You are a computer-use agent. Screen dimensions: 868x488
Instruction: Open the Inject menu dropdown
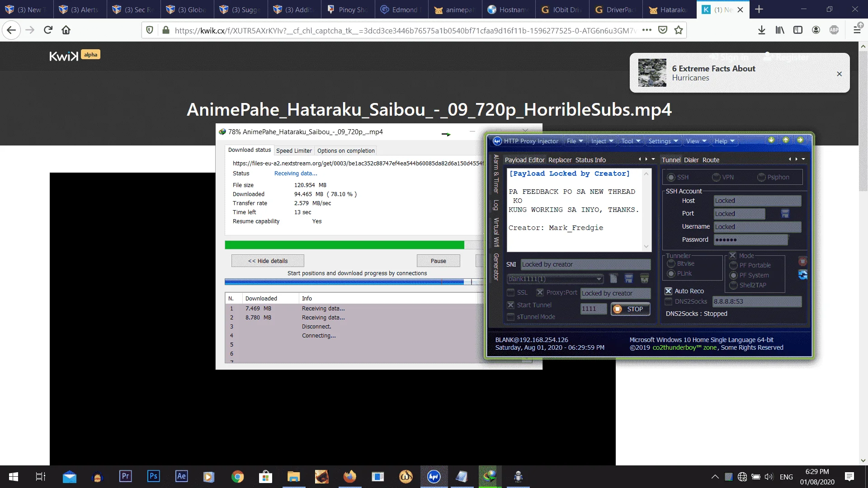tap(602, 141)
